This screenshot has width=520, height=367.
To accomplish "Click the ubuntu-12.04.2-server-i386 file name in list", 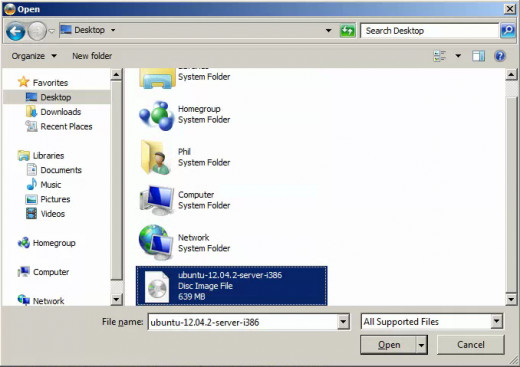I will [230, 275].
